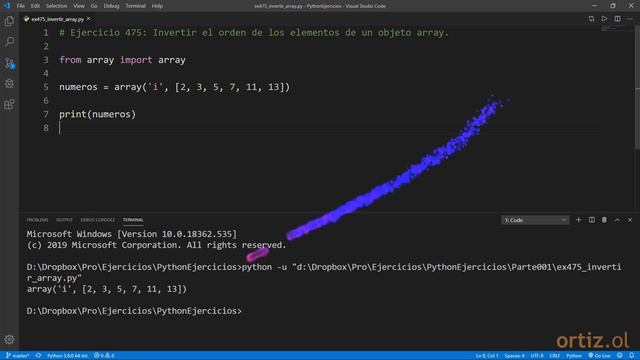Image resolution: width=640 pixels, height=360 pixels.
Task: Open the Explorer view in activity bar
Action: coord(9,21)
